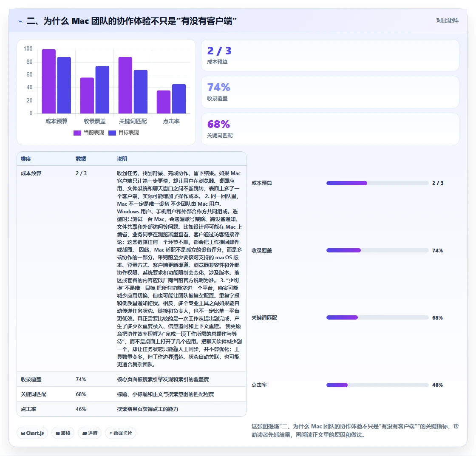Click the 收录覆盖 cell in table
Image resolution: width=476 pixels, height=456 pixels.
(31, 379)
